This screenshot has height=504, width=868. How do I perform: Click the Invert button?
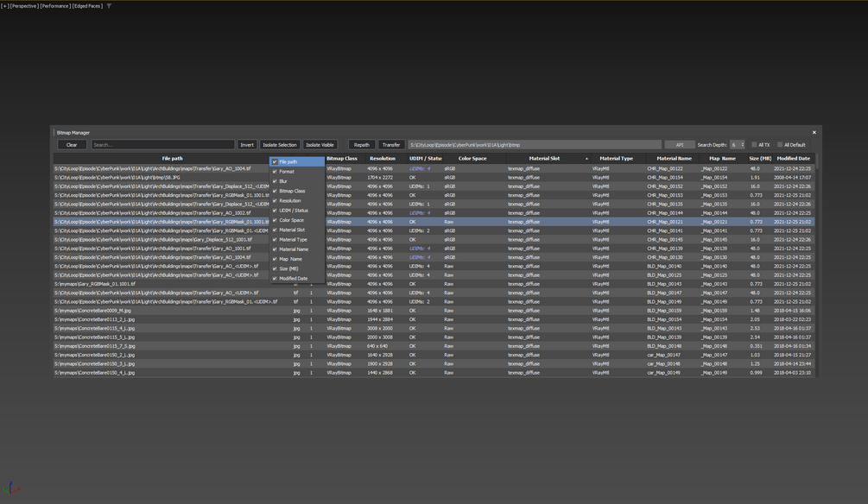(247, 145)
